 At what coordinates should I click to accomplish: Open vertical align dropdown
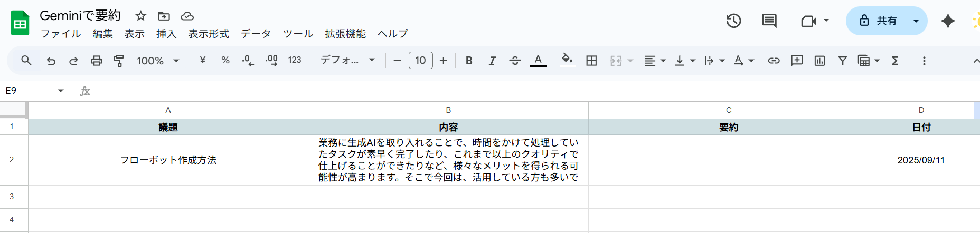pyautogui.click(x=685, y=61)
